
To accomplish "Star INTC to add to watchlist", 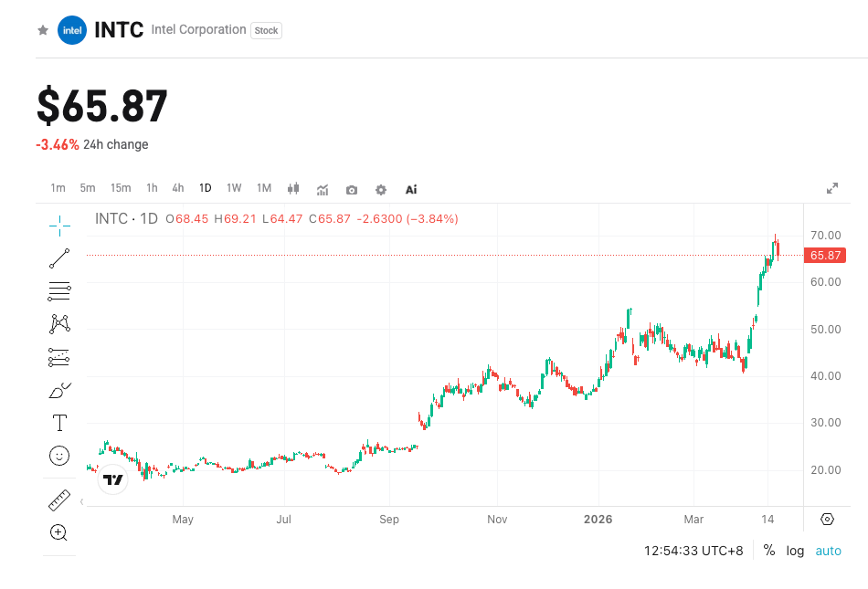I will 42,30.
